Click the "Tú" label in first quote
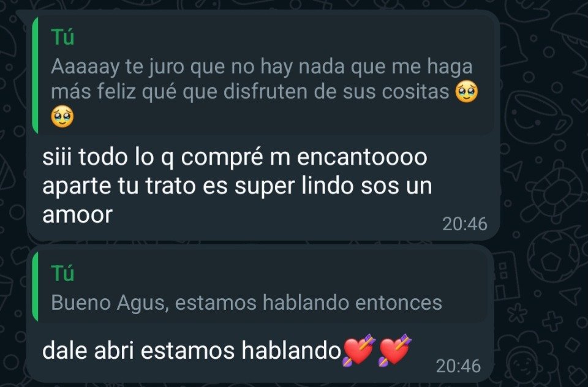This screenshot has height=387, width=588. tap(62, 37)
